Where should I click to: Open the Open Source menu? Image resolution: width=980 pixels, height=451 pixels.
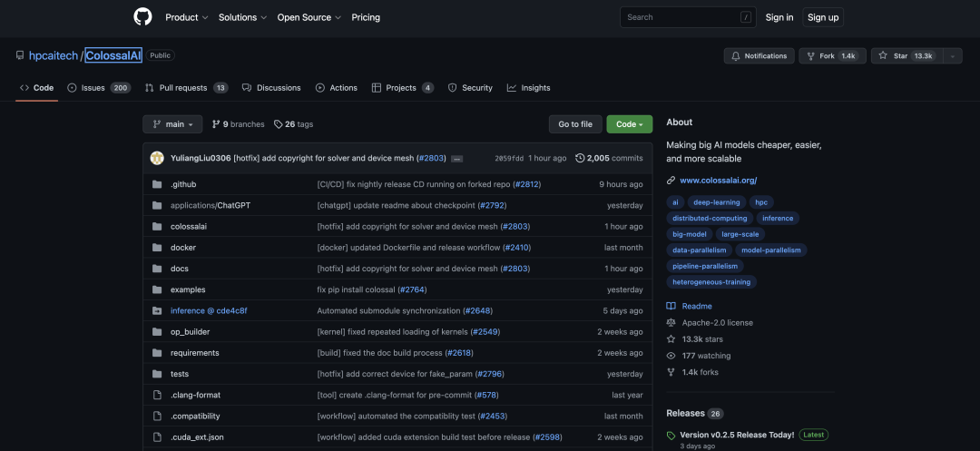[309, 17]
